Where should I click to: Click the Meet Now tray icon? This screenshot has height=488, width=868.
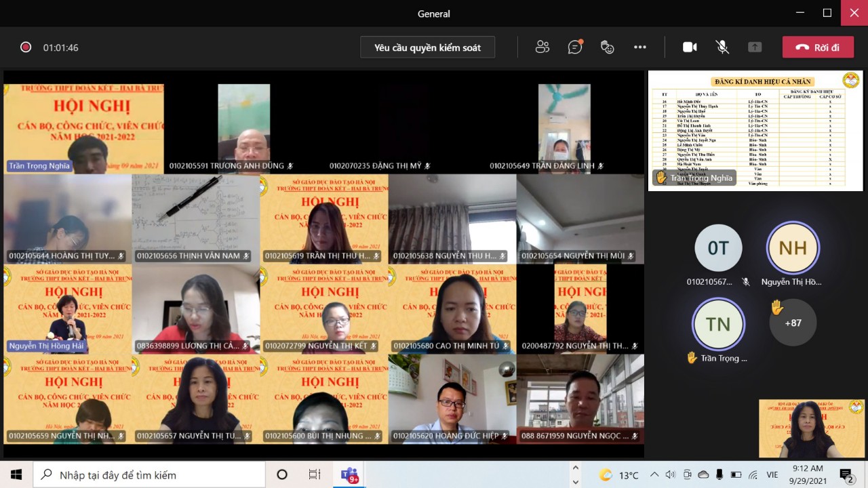[686, 474]
